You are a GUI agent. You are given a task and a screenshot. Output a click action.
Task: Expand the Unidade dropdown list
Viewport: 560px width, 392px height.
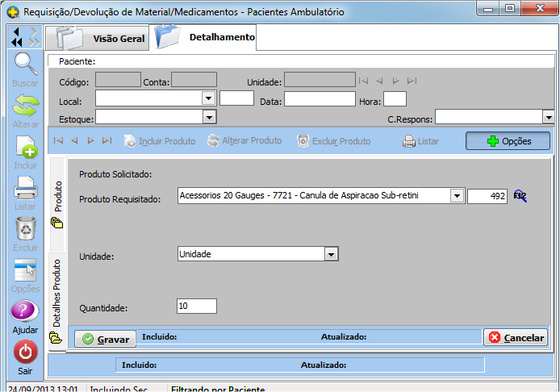pyautogui.click(x=330, y=254)
